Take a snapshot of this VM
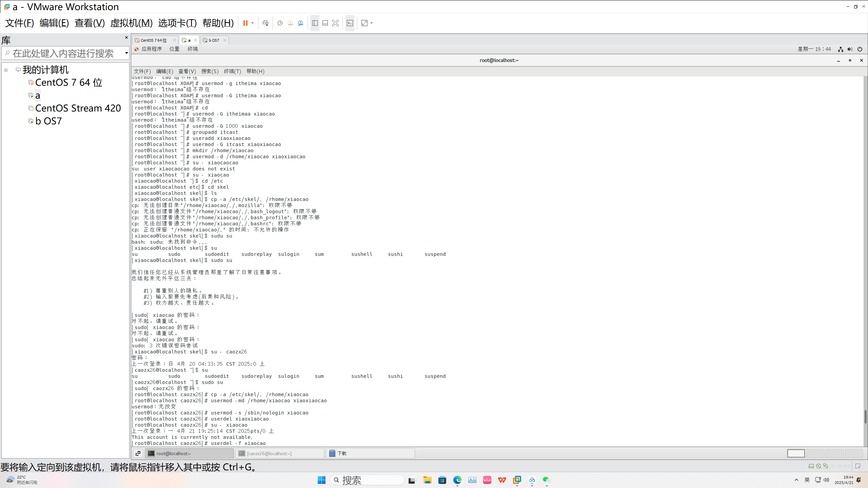The height and width of the screenshot is (488, 868). coord(280,23)
